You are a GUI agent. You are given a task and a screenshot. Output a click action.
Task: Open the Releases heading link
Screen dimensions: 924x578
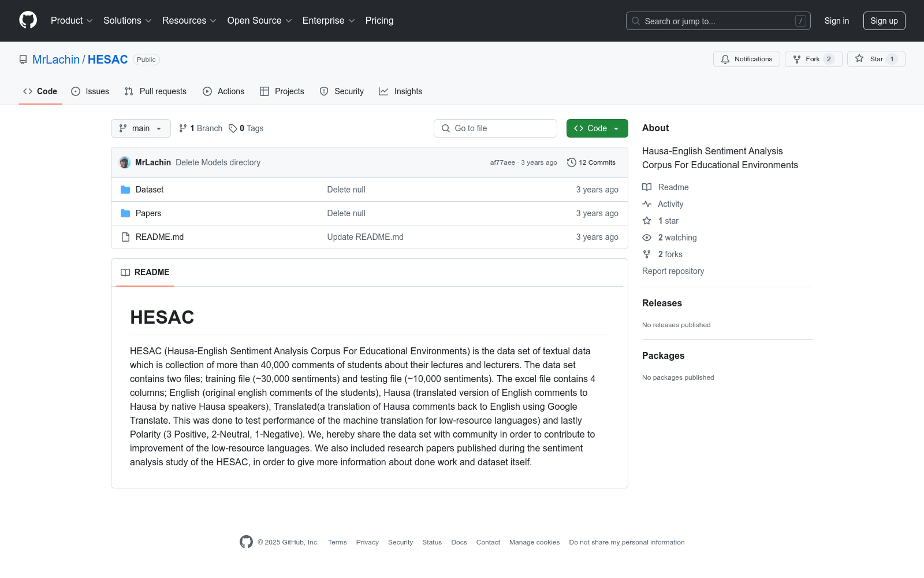click(662, 303)
